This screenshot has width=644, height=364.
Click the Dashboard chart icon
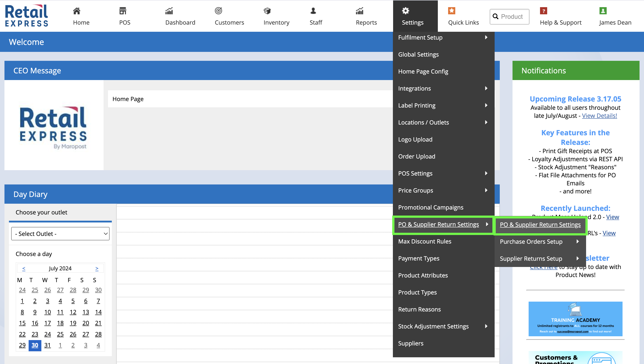click(x=169, y=11)
